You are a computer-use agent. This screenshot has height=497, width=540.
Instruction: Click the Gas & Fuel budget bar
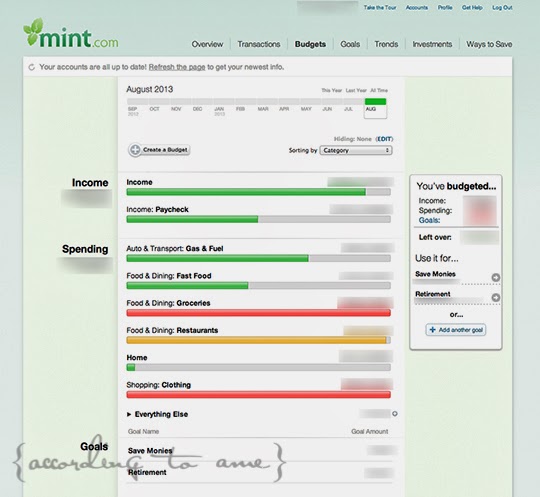click(258, 258)
